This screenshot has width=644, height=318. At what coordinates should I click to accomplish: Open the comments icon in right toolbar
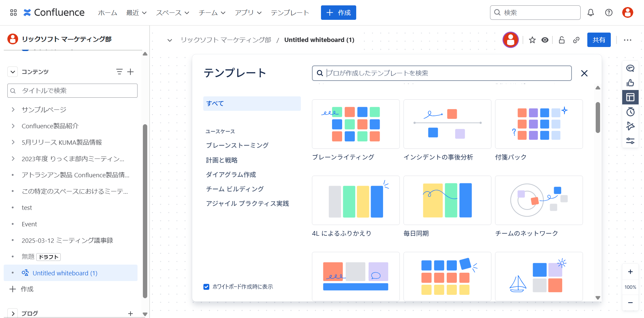630,69
